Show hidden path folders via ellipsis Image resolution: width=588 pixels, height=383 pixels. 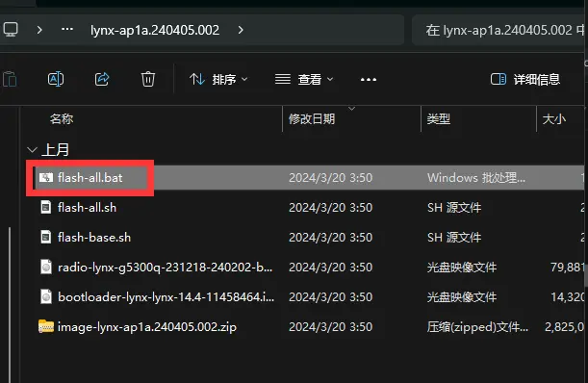(x=67, y=29)
